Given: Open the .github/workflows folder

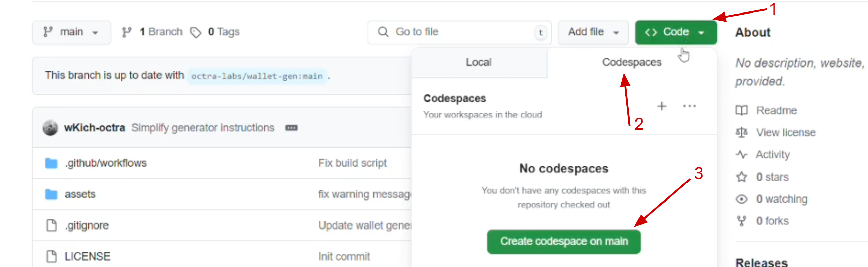Looking at the screenshot, I should tap(106, 163).
